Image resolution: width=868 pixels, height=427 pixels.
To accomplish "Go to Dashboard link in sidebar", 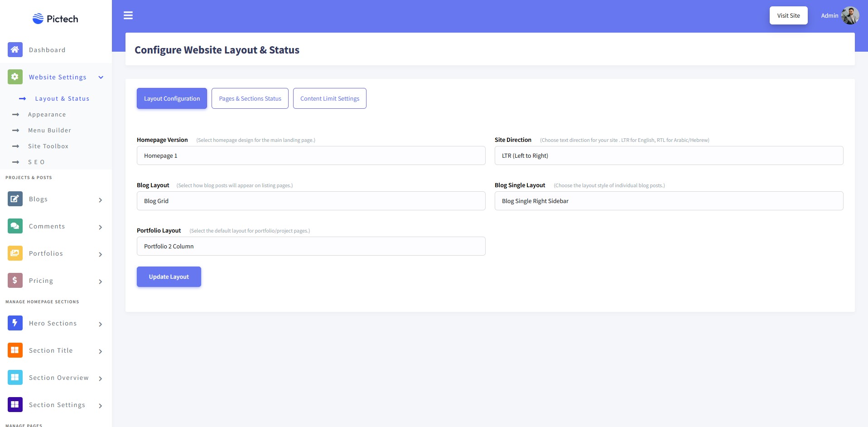I will [47, 50].
